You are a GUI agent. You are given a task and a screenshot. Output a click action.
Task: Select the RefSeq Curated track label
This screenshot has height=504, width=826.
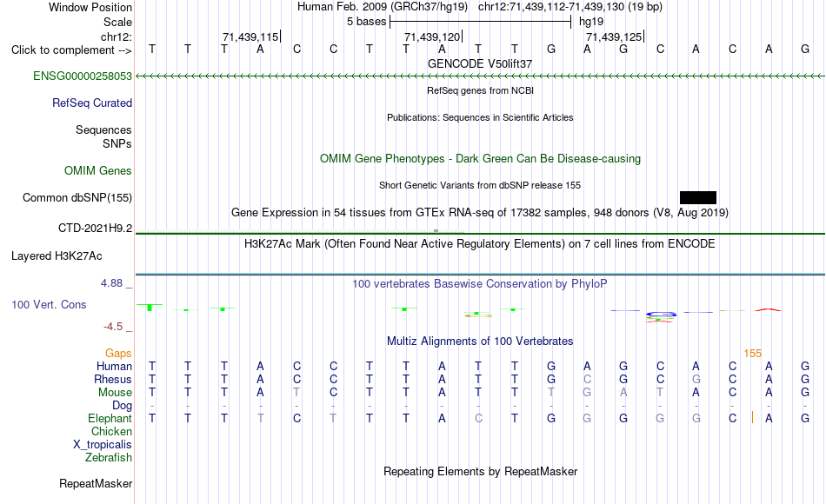point(92,103)
